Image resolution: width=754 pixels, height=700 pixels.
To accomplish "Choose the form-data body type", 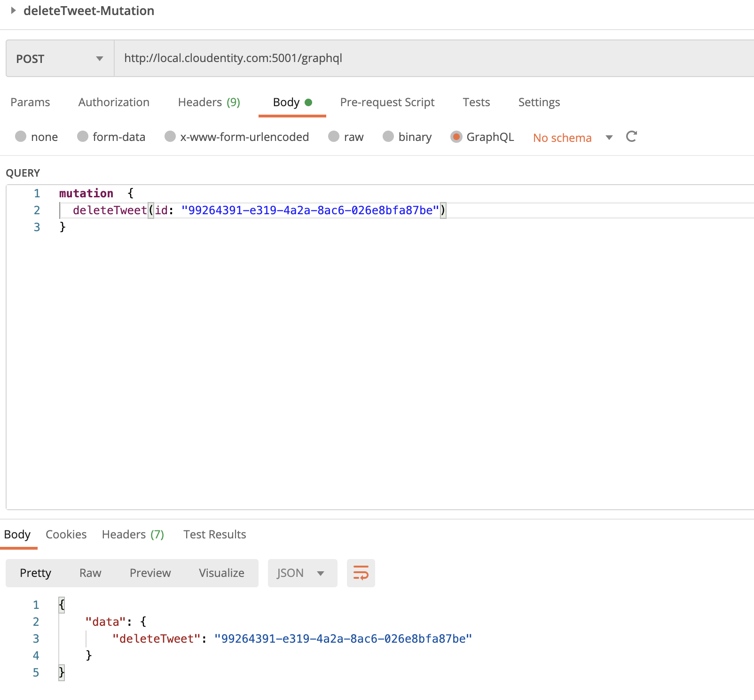I will tap(83, 136).
